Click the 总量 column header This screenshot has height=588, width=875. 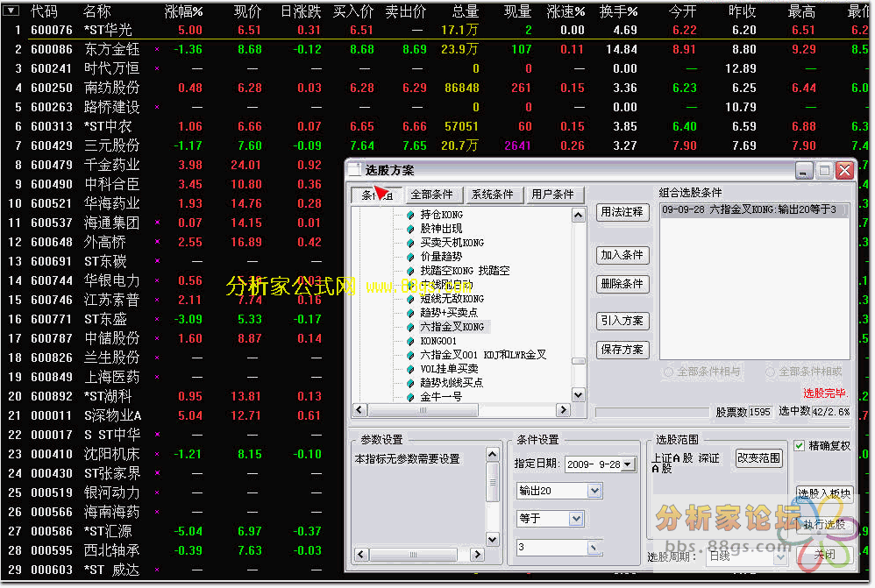pos(466,11)
